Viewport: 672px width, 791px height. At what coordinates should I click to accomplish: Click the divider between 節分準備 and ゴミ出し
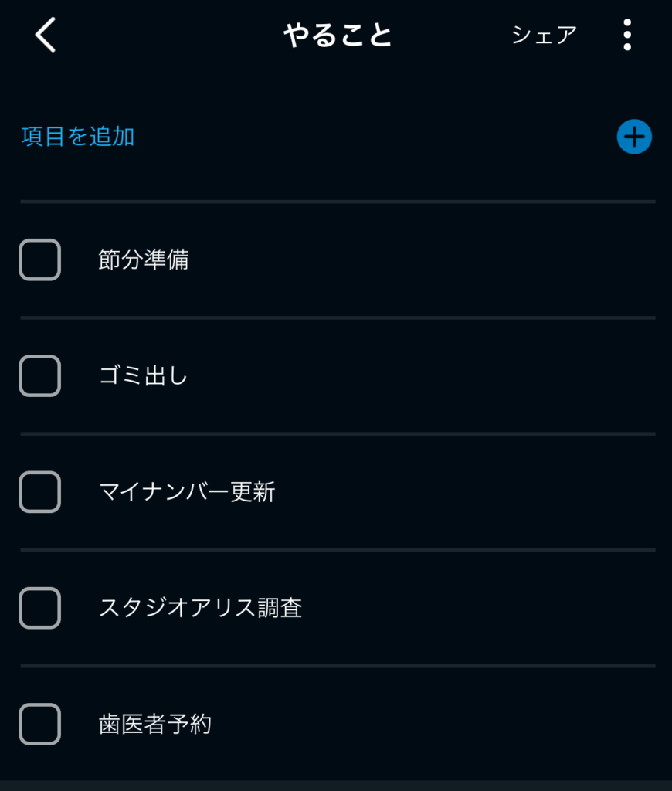(x=338, y=317)
